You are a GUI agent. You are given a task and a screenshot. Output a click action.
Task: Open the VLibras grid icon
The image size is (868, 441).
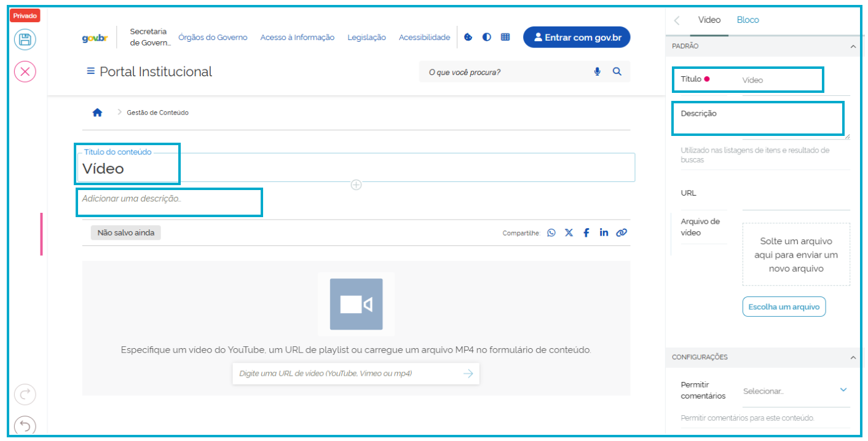[505, 37]
